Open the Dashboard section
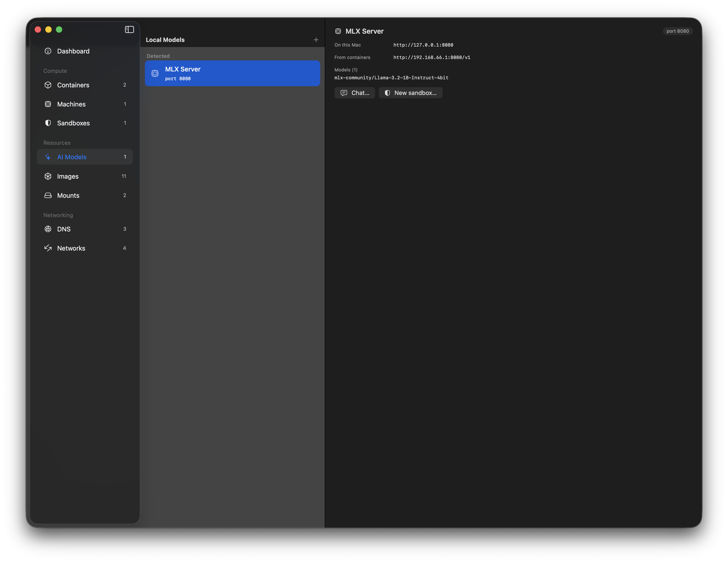 (85, 51)
